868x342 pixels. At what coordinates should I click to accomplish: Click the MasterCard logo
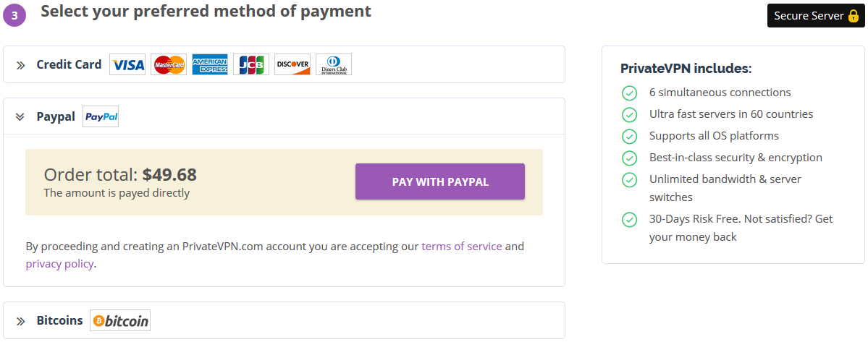coord(169,64)
